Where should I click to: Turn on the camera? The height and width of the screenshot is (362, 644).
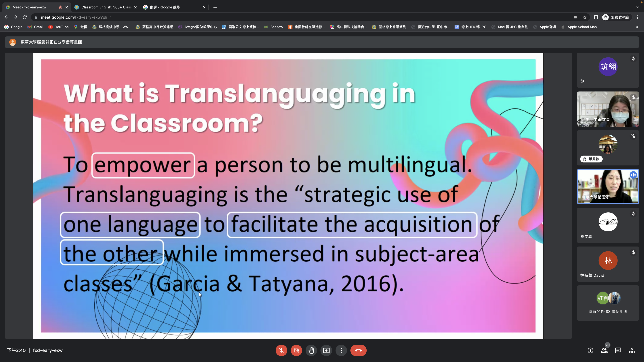[x=296, y=350]
